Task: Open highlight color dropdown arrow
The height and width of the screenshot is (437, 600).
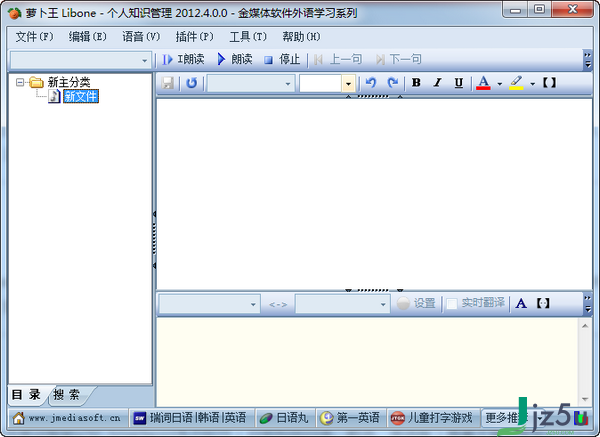Action: (x=532, y=83)
